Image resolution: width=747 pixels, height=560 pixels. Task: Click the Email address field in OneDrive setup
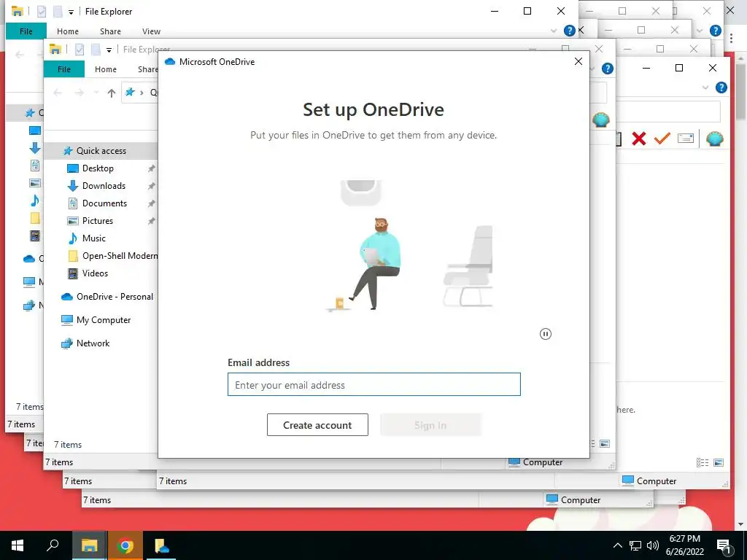pyautogui.click(x=374, y=384)
